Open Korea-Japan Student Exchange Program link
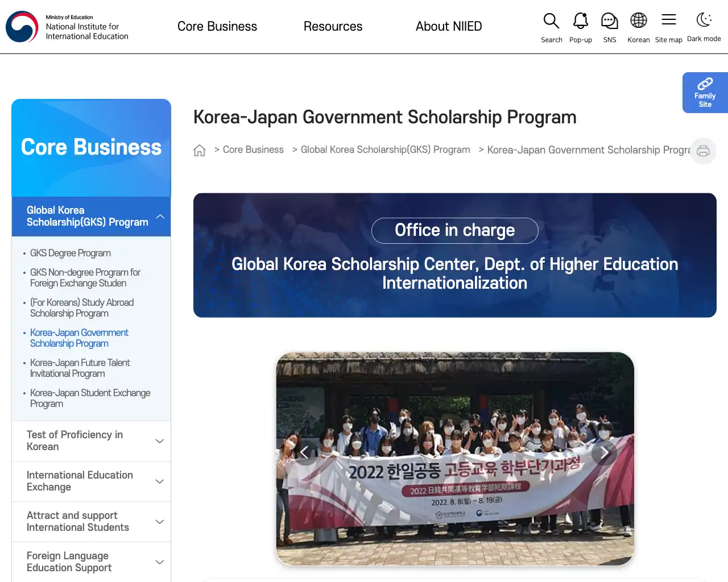This screenshot has height=582, width=728. point(90,398)
